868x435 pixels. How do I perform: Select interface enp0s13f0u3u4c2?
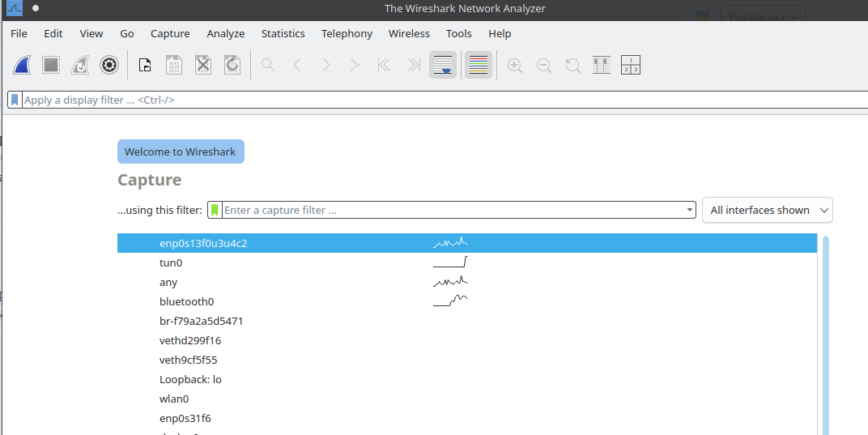(x=467, y=243)
